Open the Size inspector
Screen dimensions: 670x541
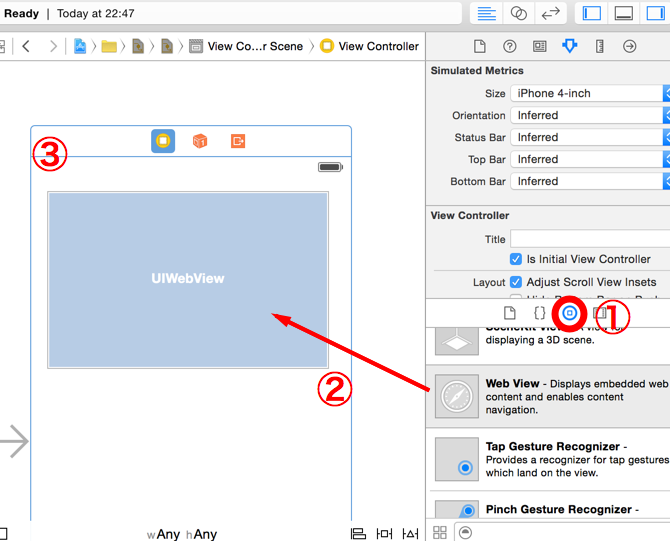pos(599,46)
